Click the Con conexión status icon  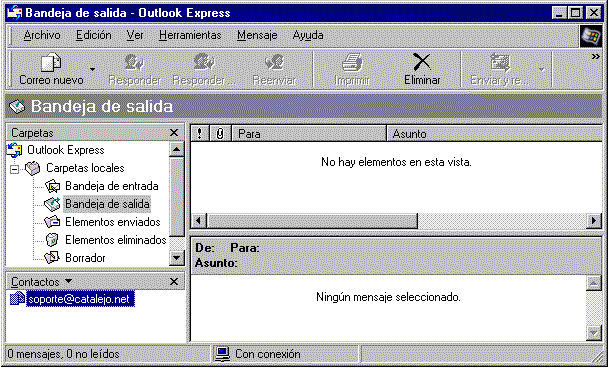pyautogui.click(x=222, y=354)
